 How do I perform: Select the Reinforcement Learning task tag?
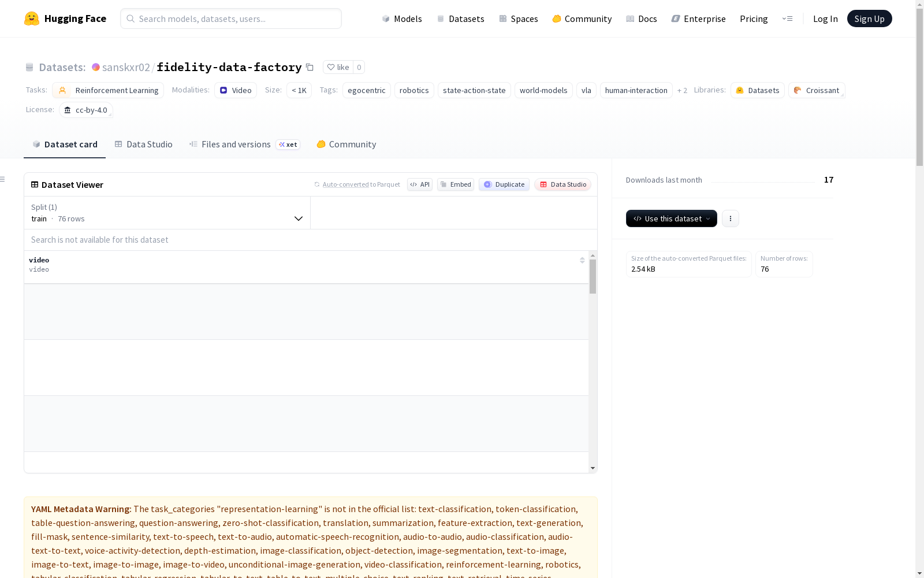pos(108,90)
